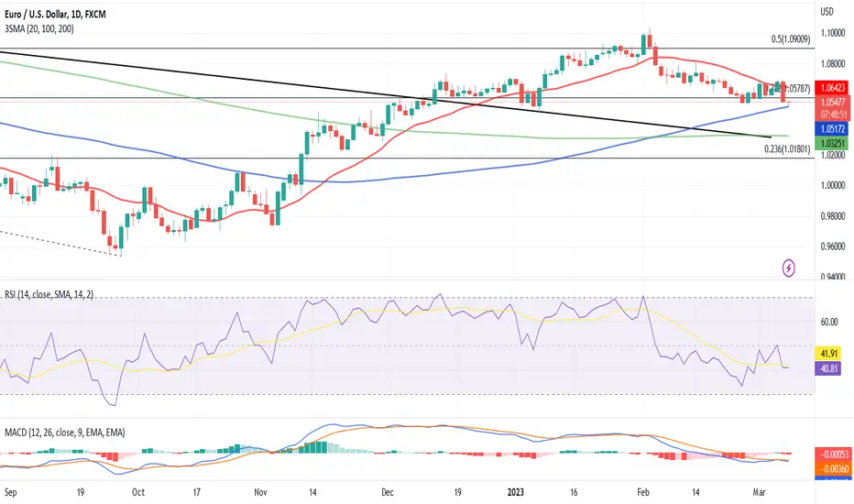Click the yellow 41.91 RSI value tag

pos(828,354)
